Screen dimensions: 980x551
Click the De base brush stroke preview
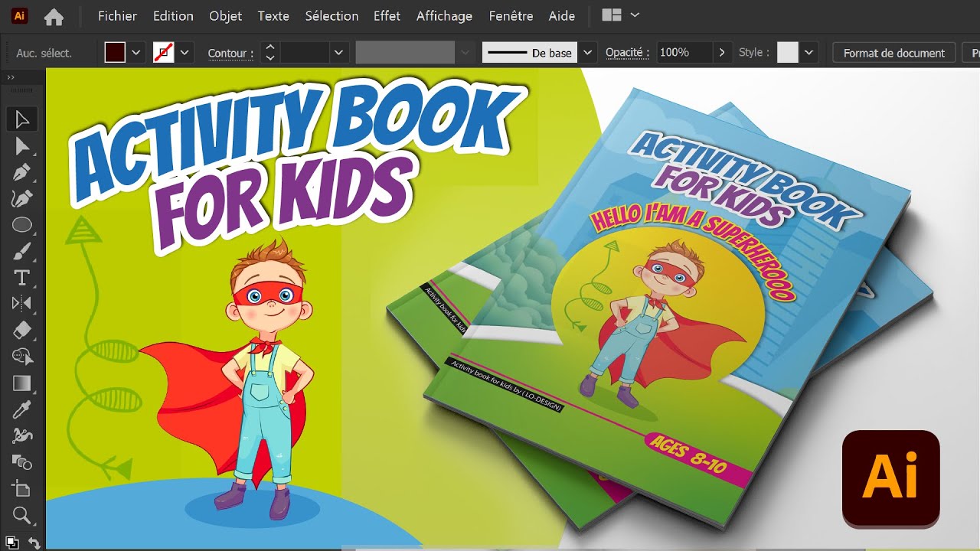531,53
